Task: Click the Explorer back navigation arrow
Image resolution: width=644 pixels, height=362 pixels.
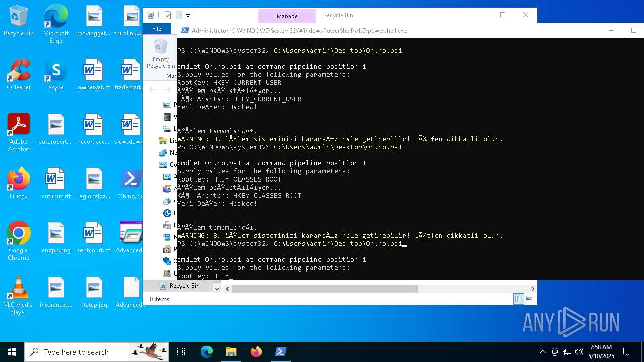Action: pyautogui.click(x=152, y=89)
